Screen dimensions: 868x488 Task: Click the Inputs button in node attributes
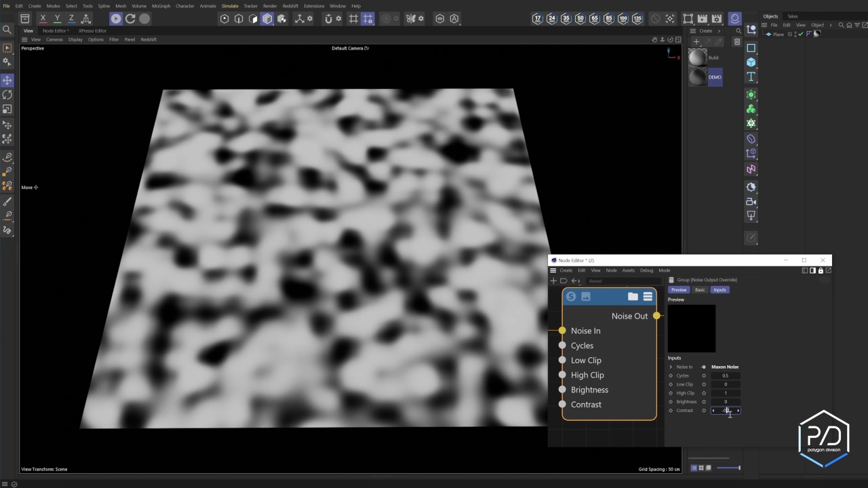719,290
